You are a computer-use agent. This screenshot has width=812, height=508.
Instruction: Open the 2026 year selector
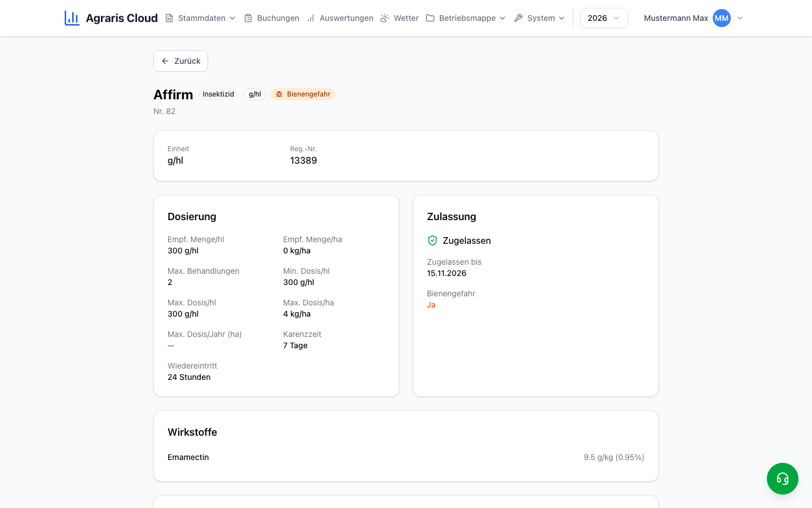pos(604,18)
